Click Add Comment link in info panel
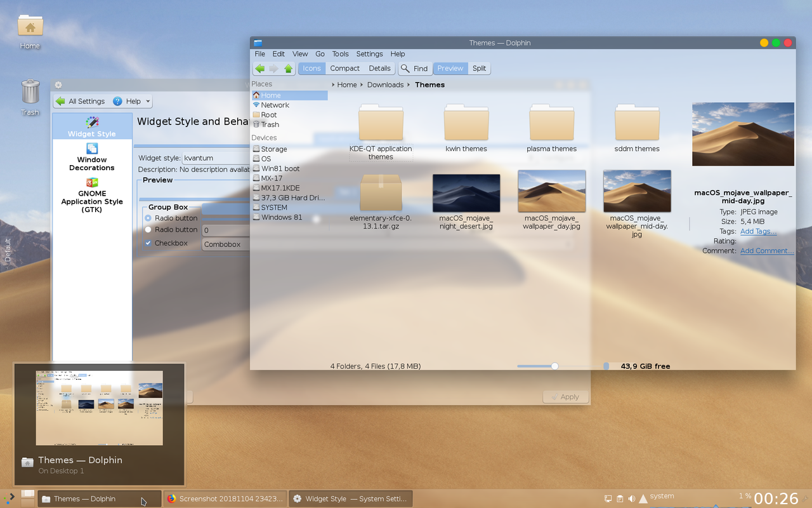Screen dimensions: 812x508 point(767,251)
